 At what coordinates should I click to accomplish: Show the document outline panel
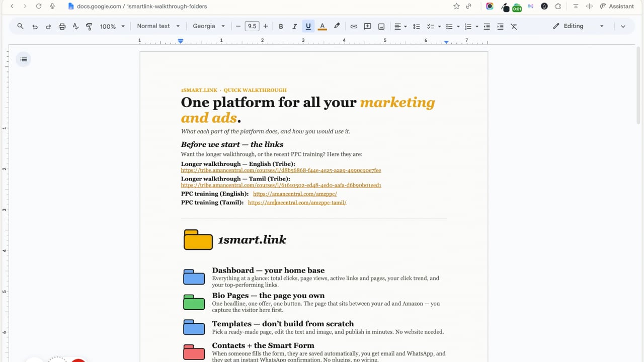(24, 59)
